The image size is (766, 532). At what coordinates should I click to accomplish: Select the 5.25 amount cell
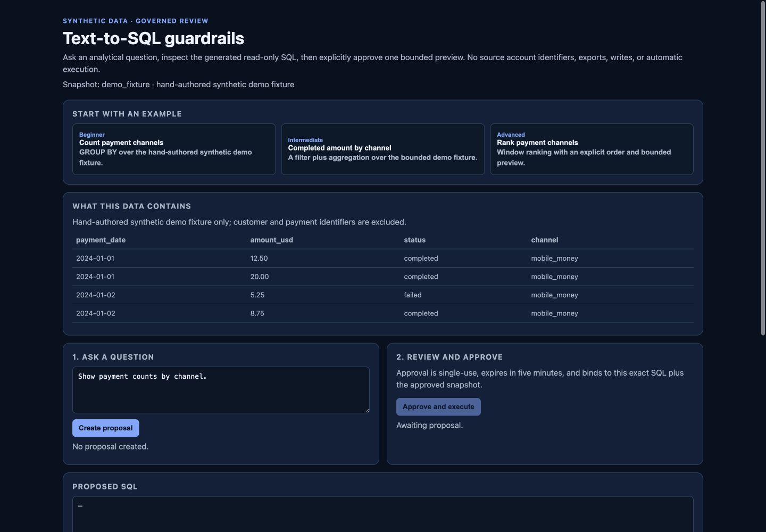point(257,295)
